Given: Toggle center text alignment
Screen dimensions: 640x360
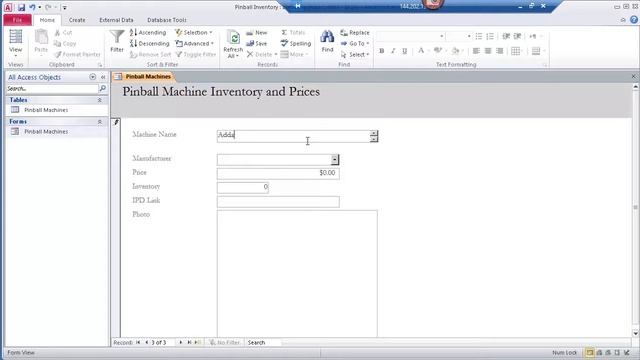Looking at the screenshot, I should click(x=488, y=51).
